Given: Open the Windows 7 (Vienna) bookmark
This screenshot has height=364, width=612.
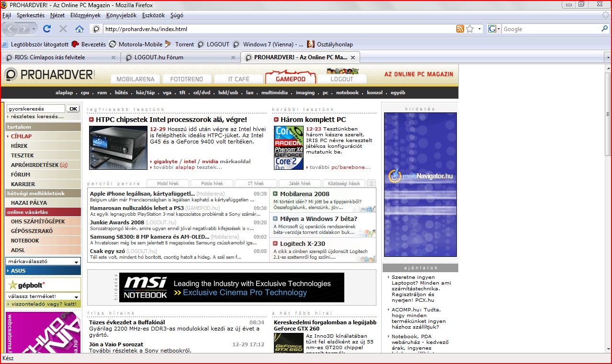Looking at the screenshot, I should point(268,44).
